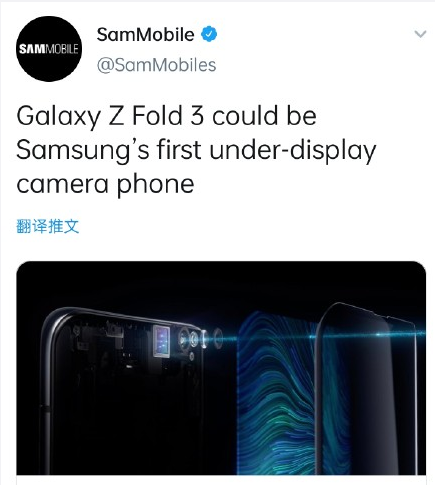Open the SamMobile display name profile link
The height and width of the screenshot is (485, 435).
(145, 34)
